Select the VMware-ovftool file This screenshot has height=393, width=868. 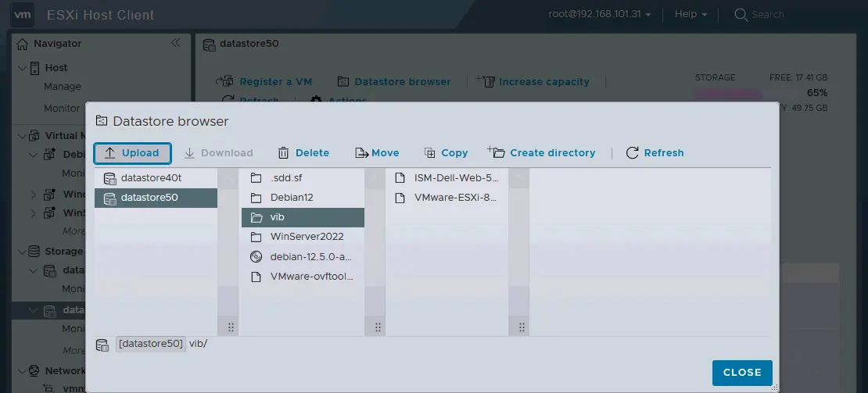click(303, 277)
